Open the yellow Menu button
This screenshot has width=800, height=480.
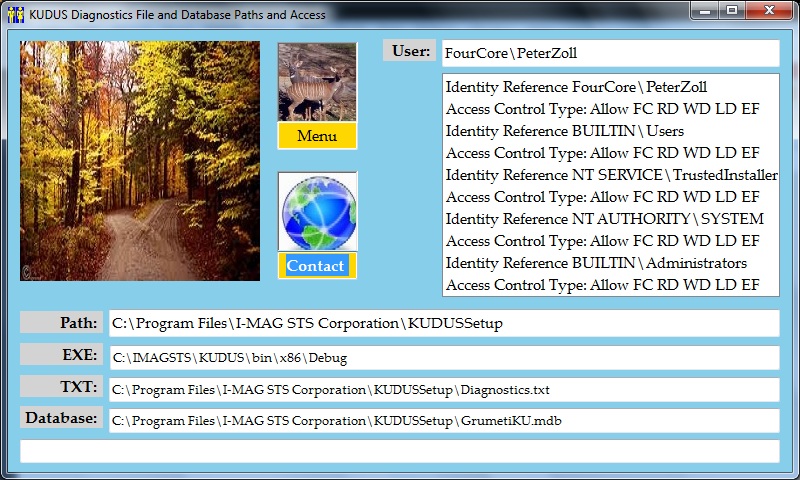[x=317, y=136]
